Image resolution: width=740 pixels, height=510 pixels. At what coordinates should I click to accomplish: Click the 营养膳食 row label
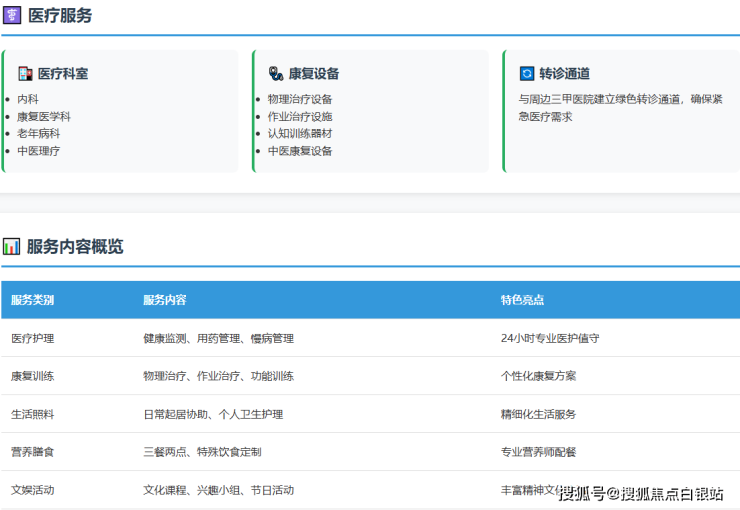click(33, 452)
